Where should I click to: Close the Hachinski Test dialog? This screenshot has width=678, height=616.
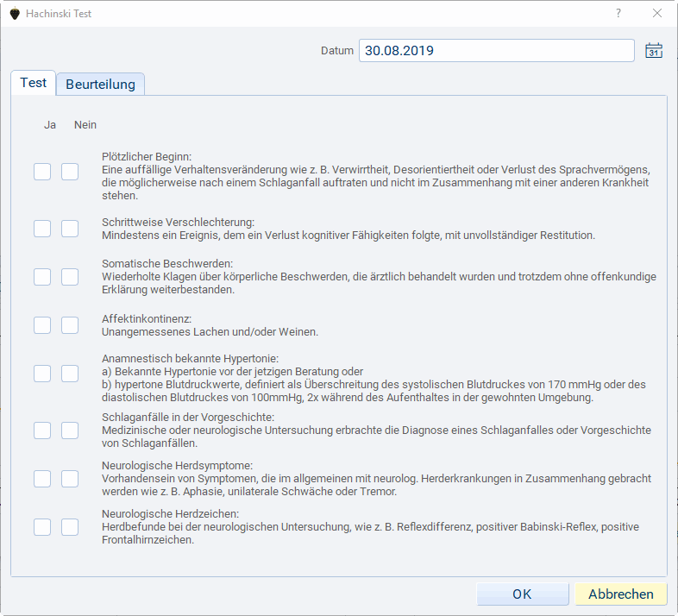coord(657,14)
